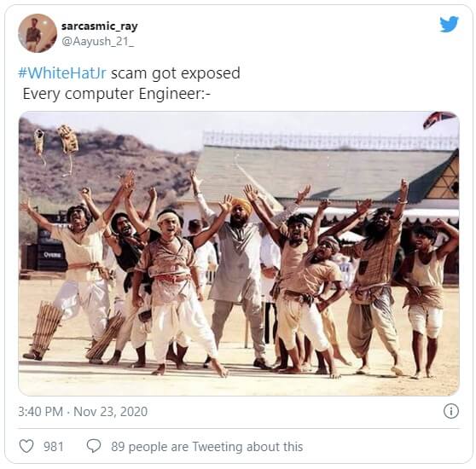This screenshot has width=476, height=469.
Task: Like the tweet with heart icon
Action: 26,446
